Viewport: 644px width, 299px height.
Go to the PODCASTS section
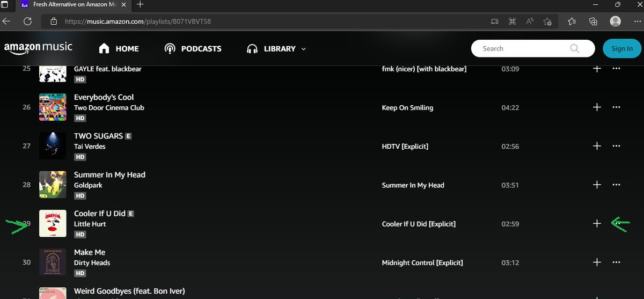(x=193, y=48)
